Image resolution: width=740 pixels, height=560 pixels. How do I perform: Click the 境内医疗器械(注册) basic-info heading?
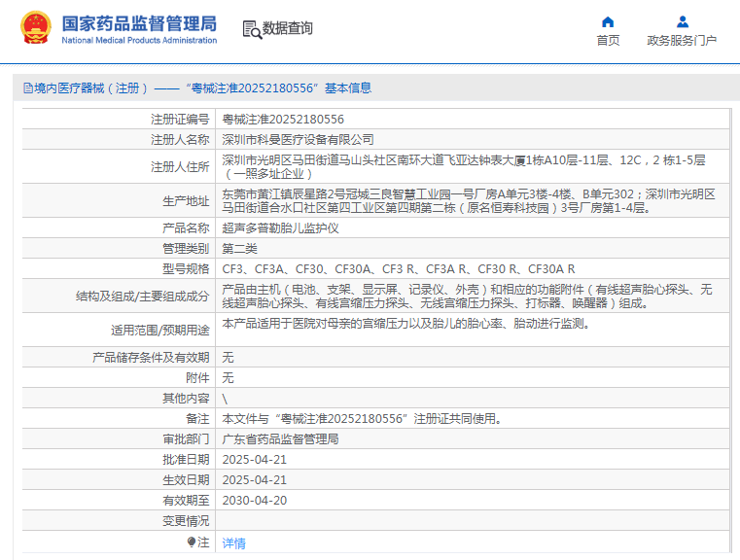[197, 88]
